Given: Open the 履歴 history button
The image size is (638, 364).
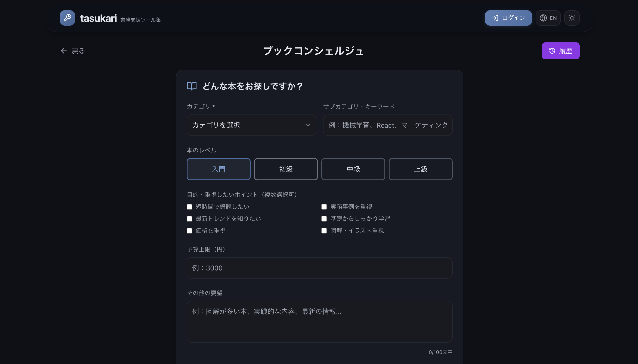Looking at the screenshot, I should [560, 51].
